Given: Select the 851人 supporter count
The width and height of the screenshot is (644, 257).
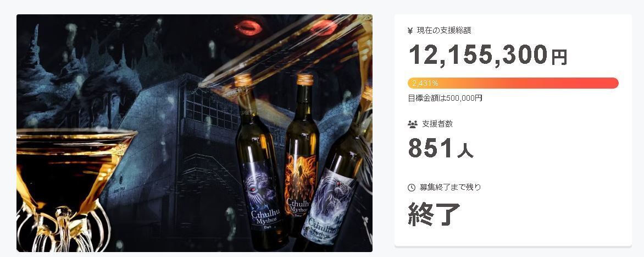Looking at the screenshot, I should coord(441,149).
